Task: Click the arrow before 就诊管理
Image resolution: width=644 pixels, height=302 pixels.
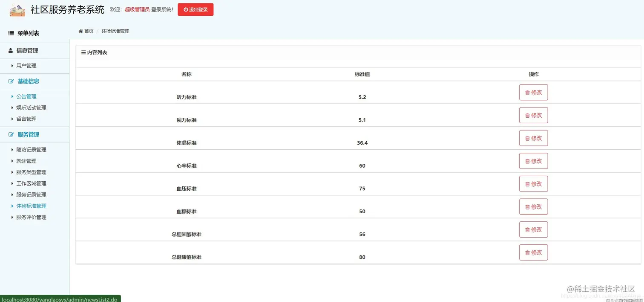Action: pyautogui.click(x=12, y=161)
